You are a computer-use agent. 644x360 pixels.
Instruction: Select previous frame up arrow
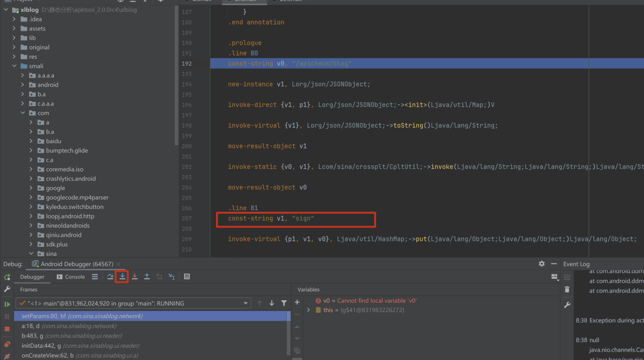[260, 303]
